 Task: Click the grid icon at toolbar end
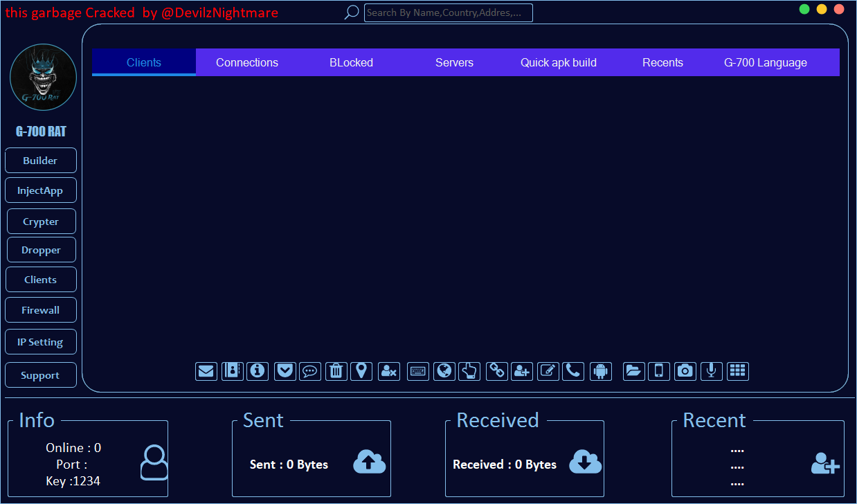tap(738, 371)
